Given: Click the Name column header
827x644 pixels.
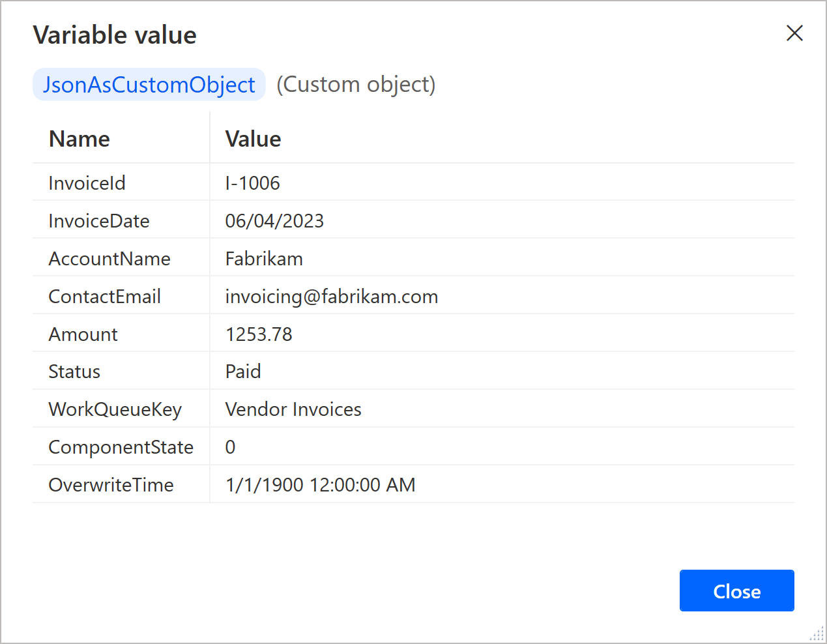Looking at the screenshot, I should point(80,139).
